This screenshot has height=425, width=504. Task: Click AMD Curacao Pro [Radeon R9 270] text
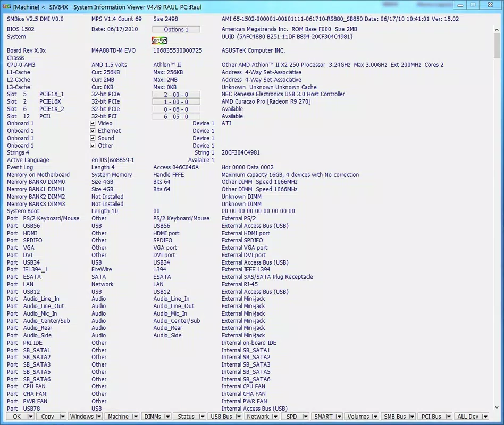point(266,101)
